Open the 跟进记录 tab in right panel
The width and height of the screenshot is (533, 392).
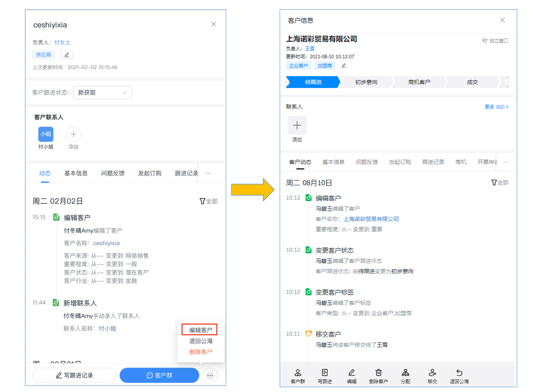(x=434, y=162)
